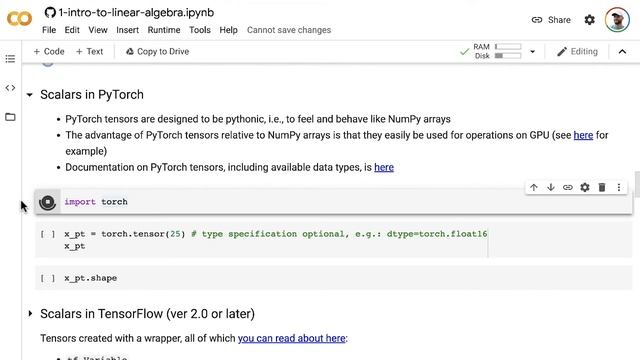Click the torch.tensor(25) code line

coord(276,234)
